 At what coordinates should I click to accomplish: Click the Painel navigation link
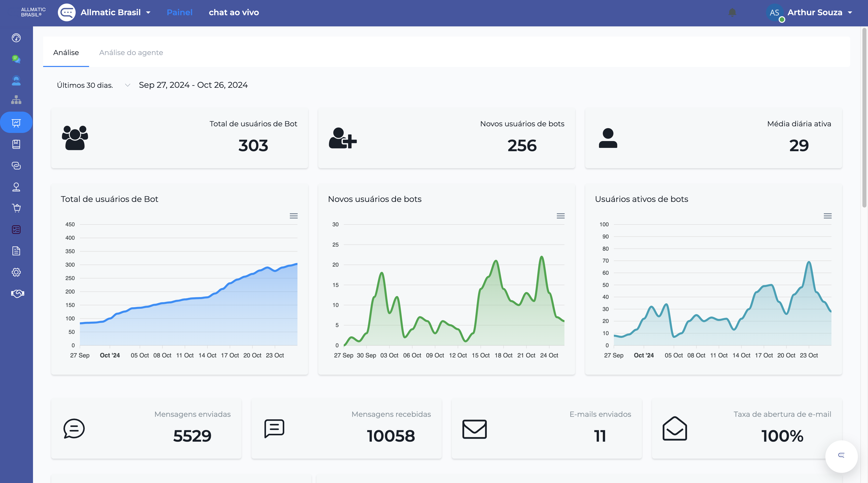point(179,12)
